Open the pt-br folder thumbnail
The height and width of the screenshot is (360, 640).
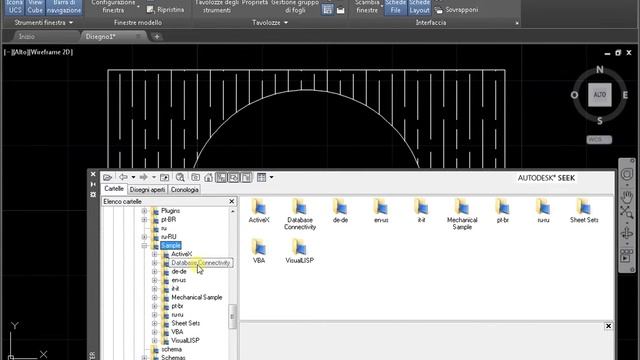pos(502,211)
